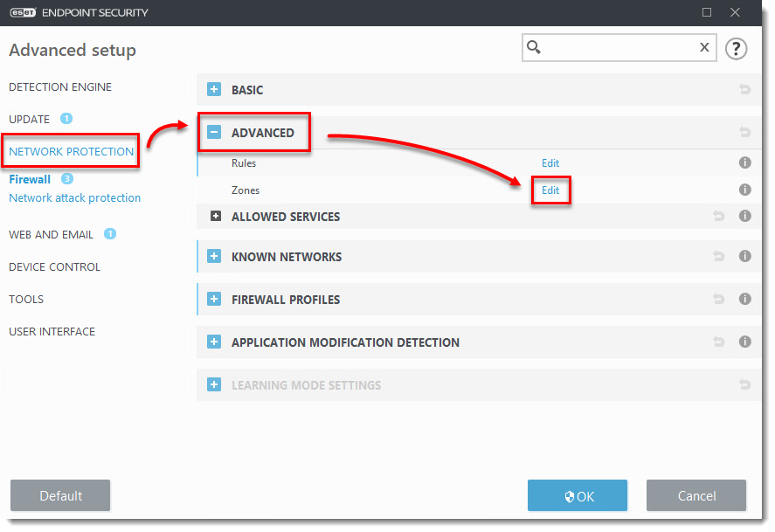
Task: View info about APPLICATION MODIFICATION DETECTION
Action: [744, 342]
